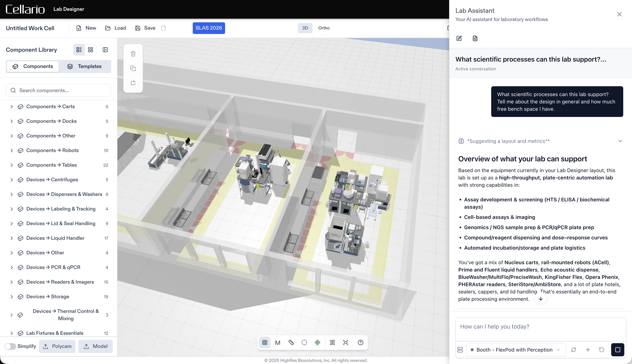
Task: Toggle the grid display button
Action: click(x=265, y=342)
